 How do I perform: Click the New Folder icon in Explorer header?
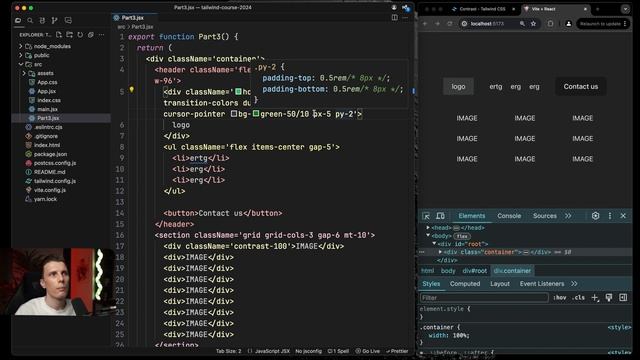click(x=69, y=35)
